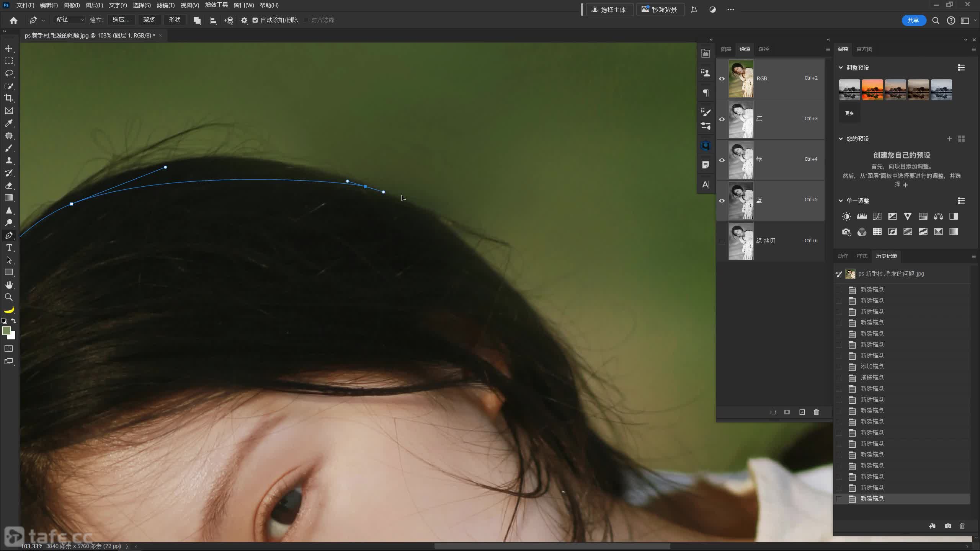Click the 共享 share button
This screenshot has height=551, width=980.
click(913, 20)
